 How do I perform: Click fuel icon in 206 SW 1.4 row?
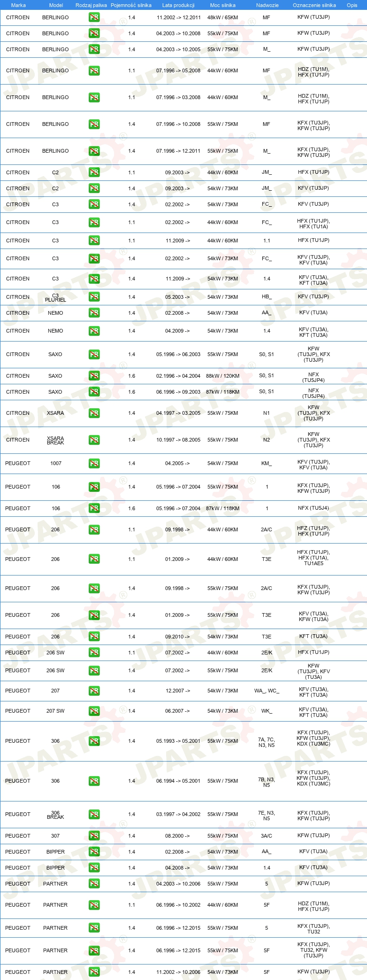pos(94,671)
